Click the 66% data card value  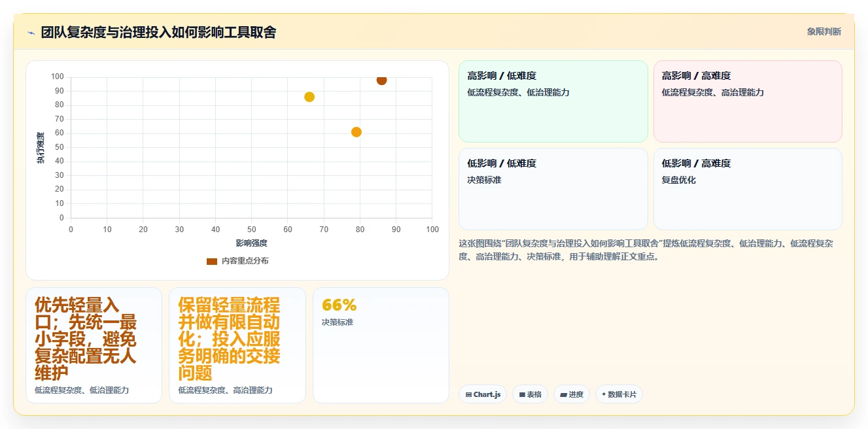(x=339, y=305)
